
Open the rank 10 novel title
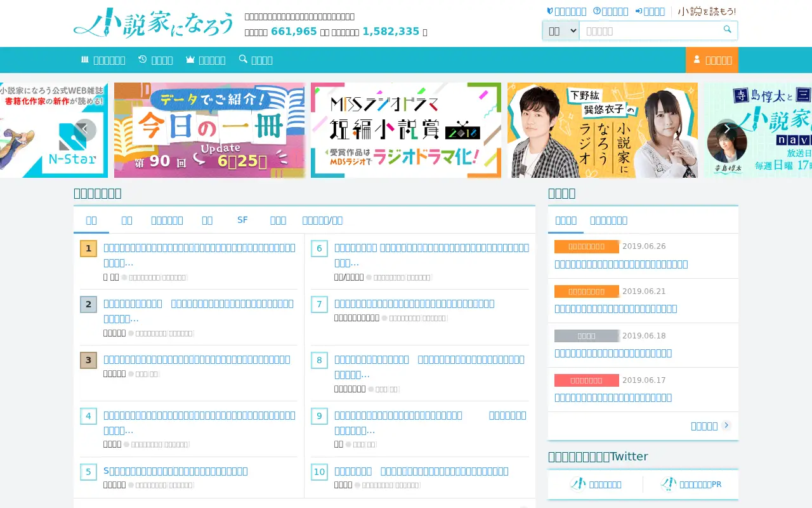tap(421, 471)
